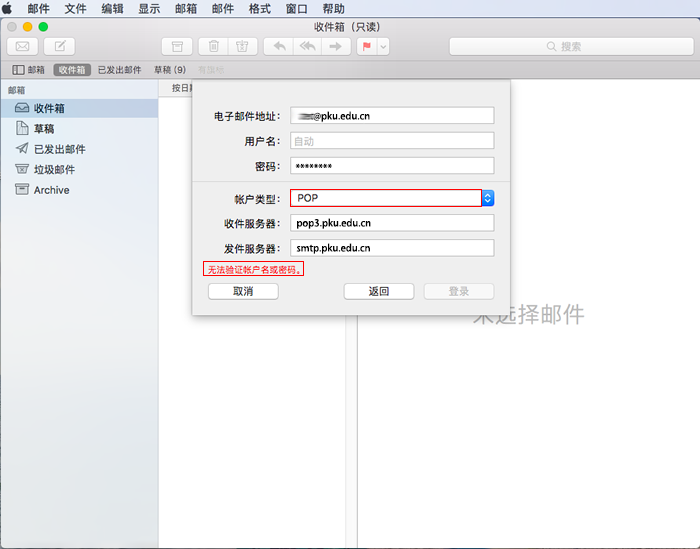
Task: Click the reply arrow toolbar icon
Action: tap(279, 46)
